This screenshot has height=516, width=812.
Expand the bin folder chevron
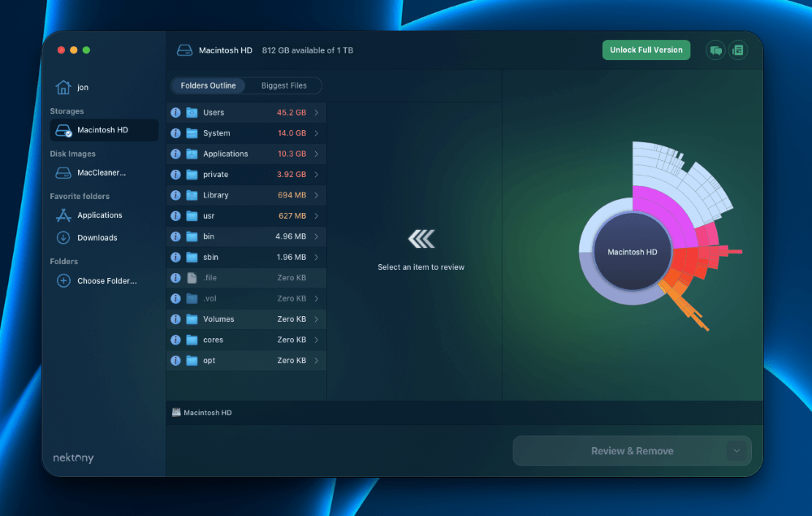pyautogui.click(x=317, y=236)
